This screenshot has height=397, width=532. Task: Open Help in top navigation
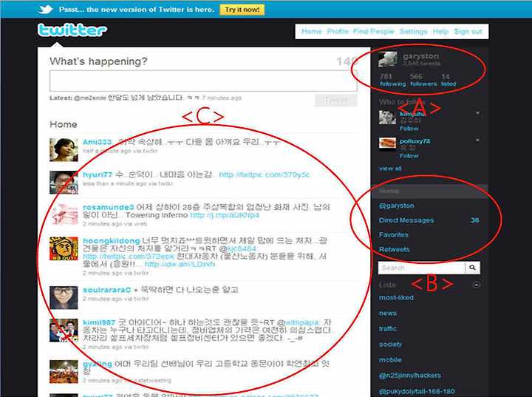point(440,32)
